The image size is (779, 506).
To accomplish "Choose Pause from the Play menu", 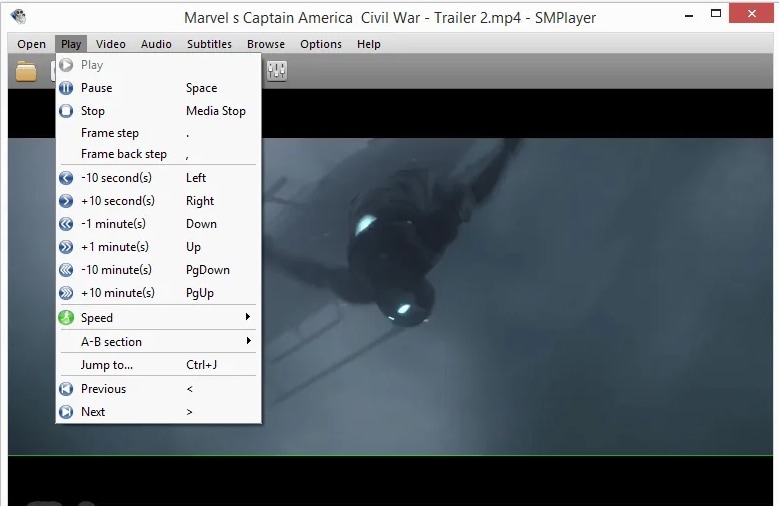I will [x=158, y=88].
